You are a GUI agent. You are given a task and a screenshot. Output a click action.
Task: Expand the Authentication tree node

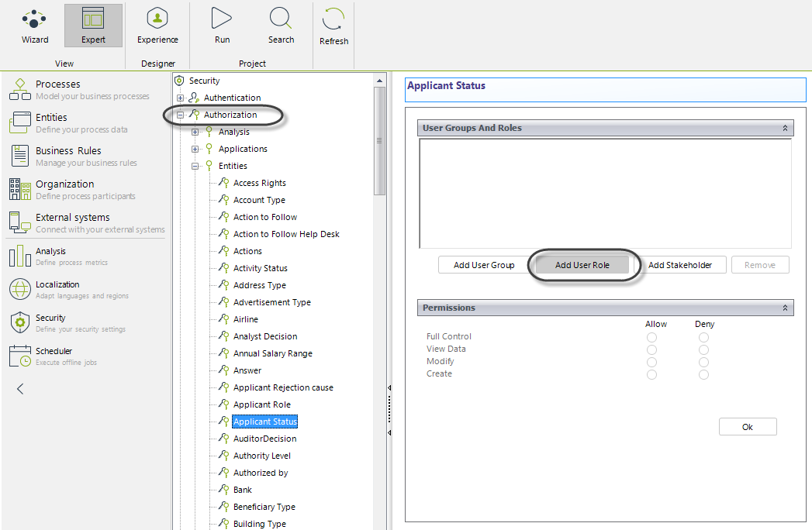tap(181, 98)
